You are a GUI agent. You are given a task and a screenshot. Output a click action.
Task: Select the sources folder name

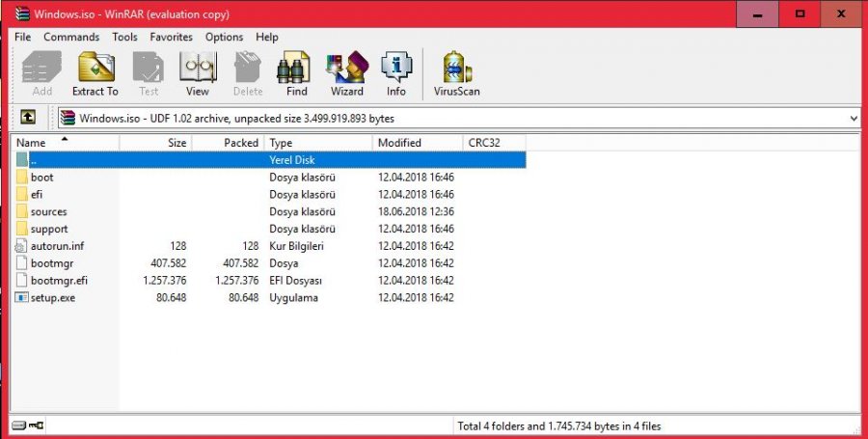[49, 211]
